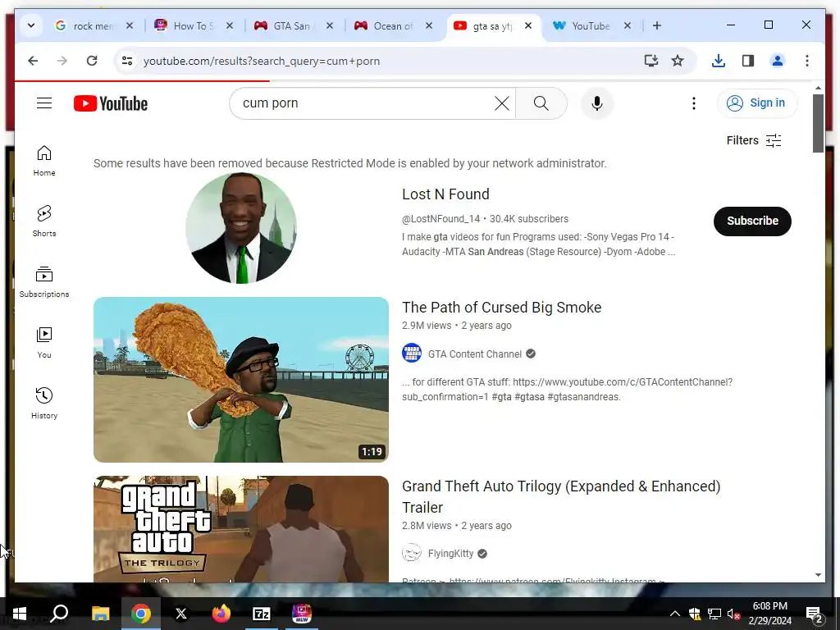Click scrollbar down arrow
840x630 pixels.
[x=818, y=575]
